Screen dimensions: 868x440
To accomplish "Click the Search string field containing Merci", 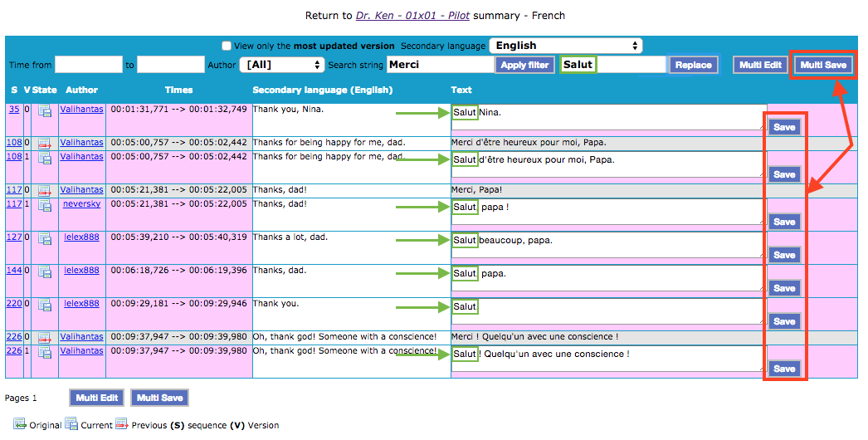I will [439, 65].
